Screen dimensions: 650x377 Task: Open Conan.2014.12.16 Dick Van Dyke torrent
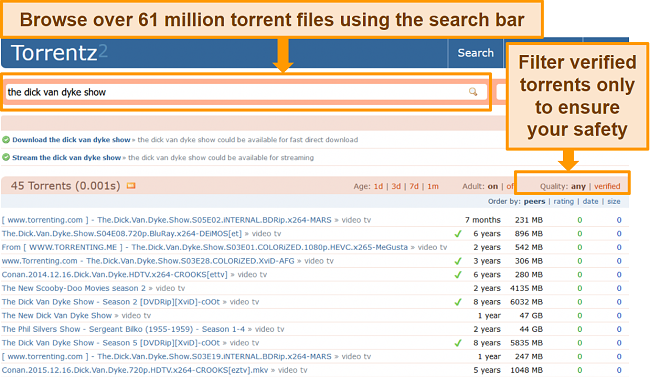coord(114,275)
